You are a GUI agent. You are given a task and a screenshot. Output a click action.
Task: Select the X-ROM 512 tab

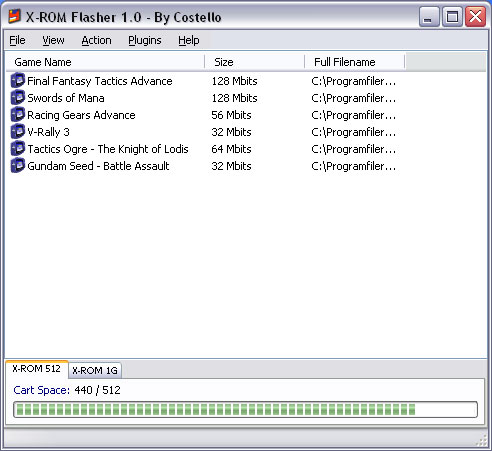point(37,369)
